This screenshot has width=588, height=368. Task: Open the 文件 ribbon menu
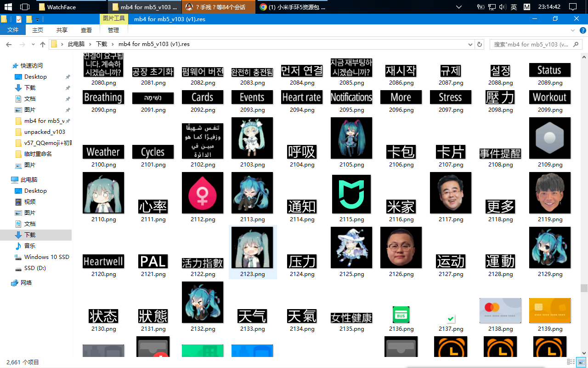13,30
